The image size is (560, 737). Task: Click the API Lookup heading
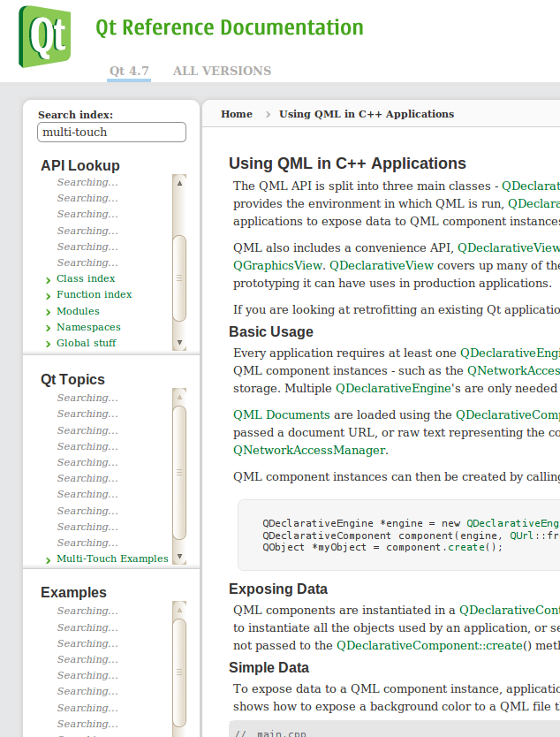(x=79, y=165)
